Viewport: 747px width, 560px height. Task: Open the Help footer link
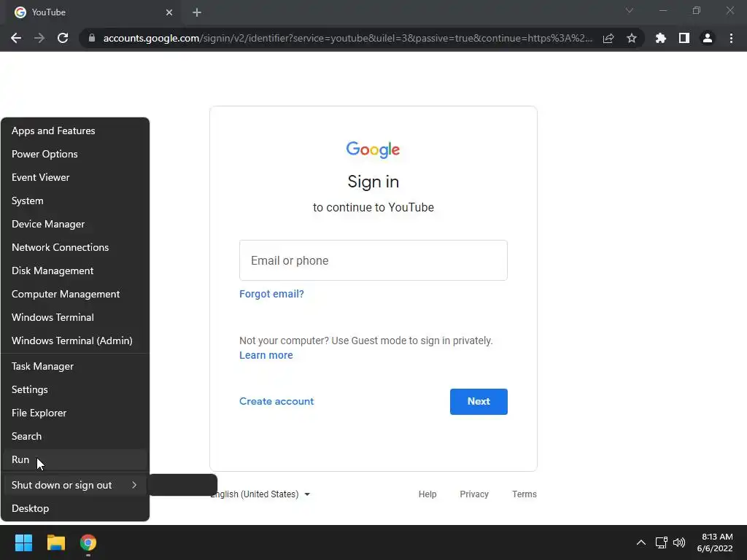pyautogui.click(x=427, y=494)
